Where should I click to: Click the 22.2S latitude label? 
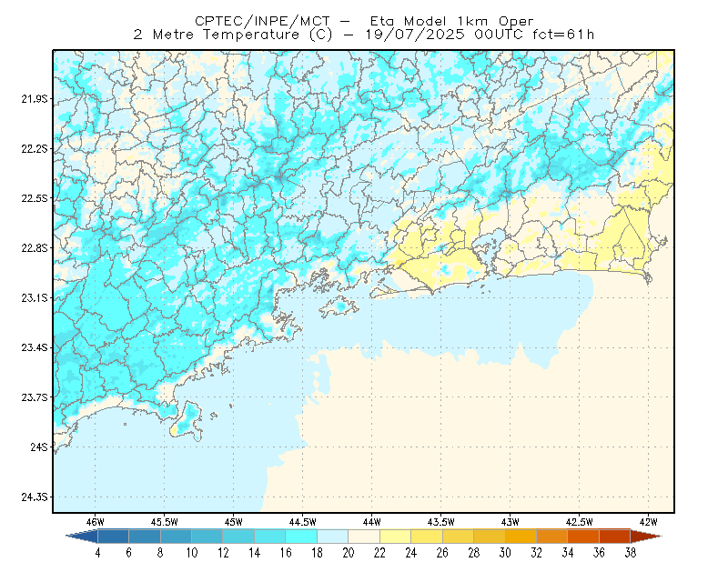(x=35, y=148)
